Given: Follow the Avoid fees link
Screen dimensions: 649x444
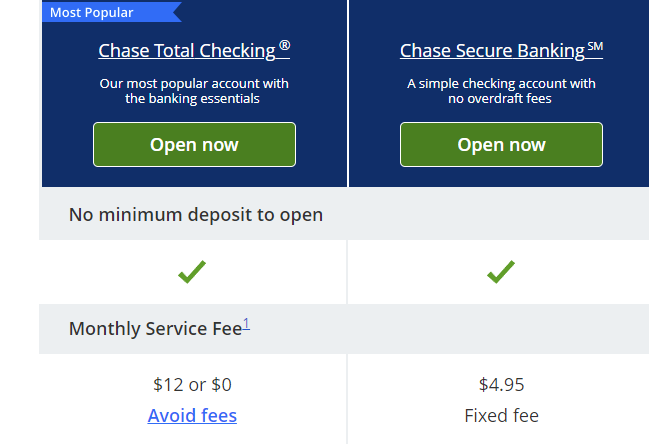Looking at the screenshot, I should [x=192, y=415].
